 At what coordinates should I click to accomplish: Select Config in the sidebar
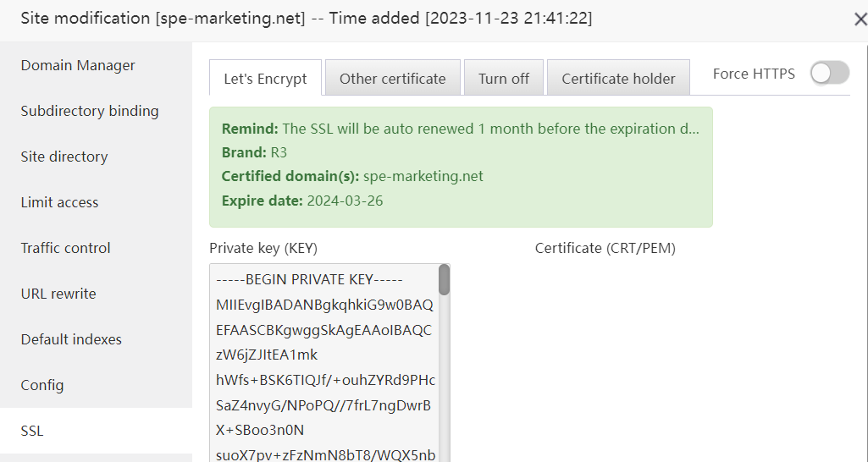(x=42, y=385)
